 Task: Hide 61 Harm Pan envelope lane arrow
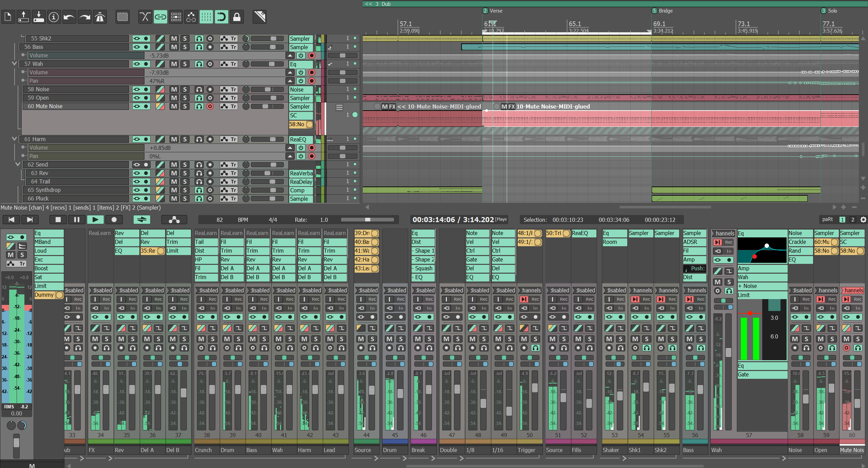click(290, 156)
